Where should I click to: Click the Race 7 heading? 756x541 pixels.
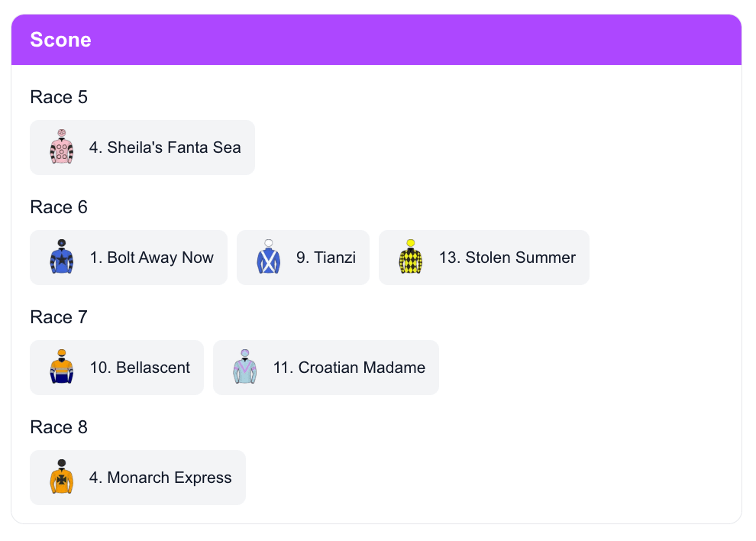point(59,317)
